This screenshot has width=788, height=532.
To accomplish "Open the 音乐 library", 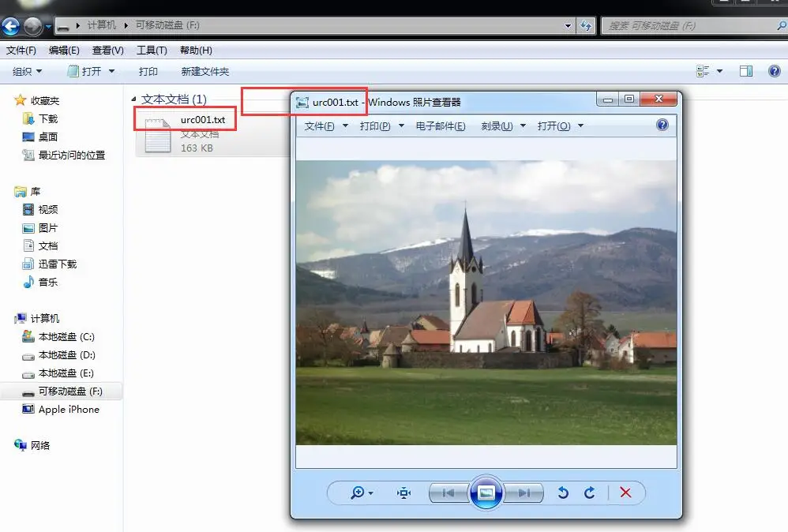I will pyautogui.click(x=40, y=282).
